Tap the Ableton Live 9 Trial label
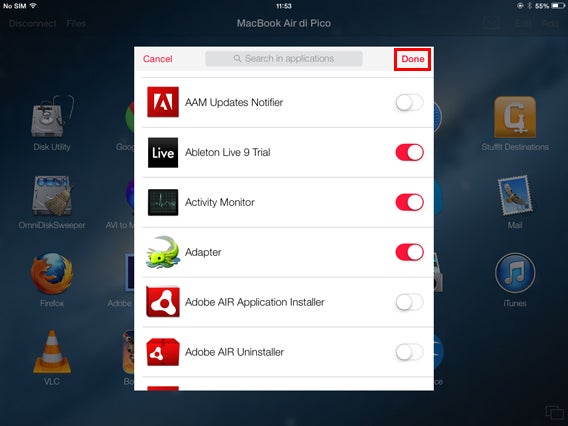The image size is (568, 426). pyautogui.click(x=227, y=152)
